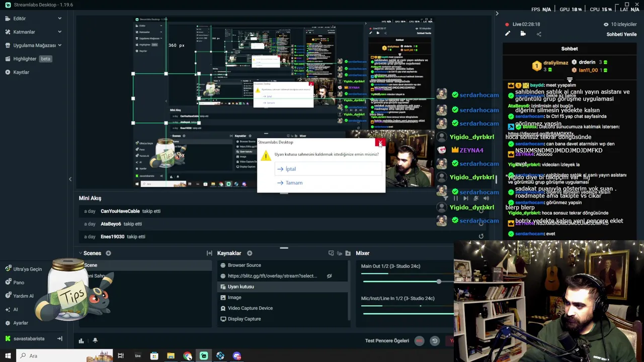Select the Display Capture source

[283, 319]
